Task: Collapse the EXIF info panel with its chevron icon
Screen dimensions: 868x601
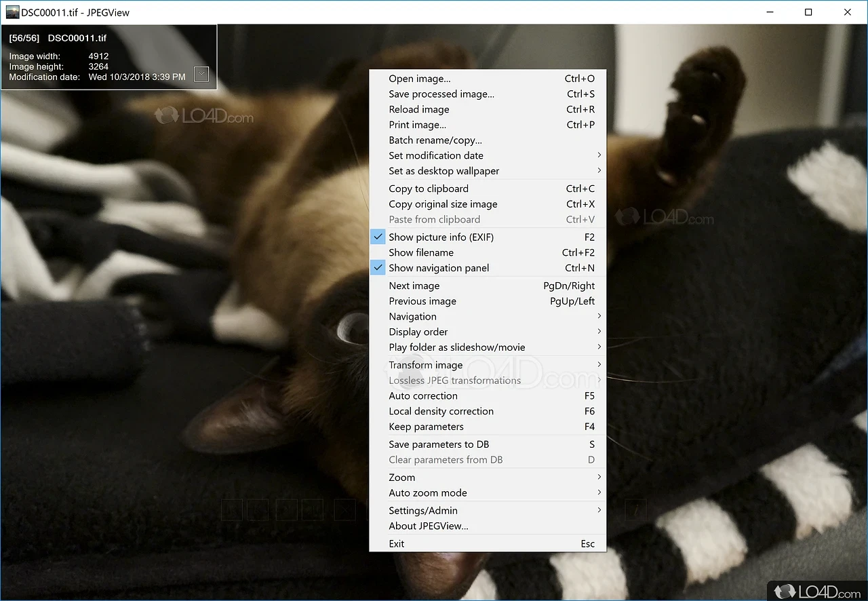Action: tap(201, 74)
